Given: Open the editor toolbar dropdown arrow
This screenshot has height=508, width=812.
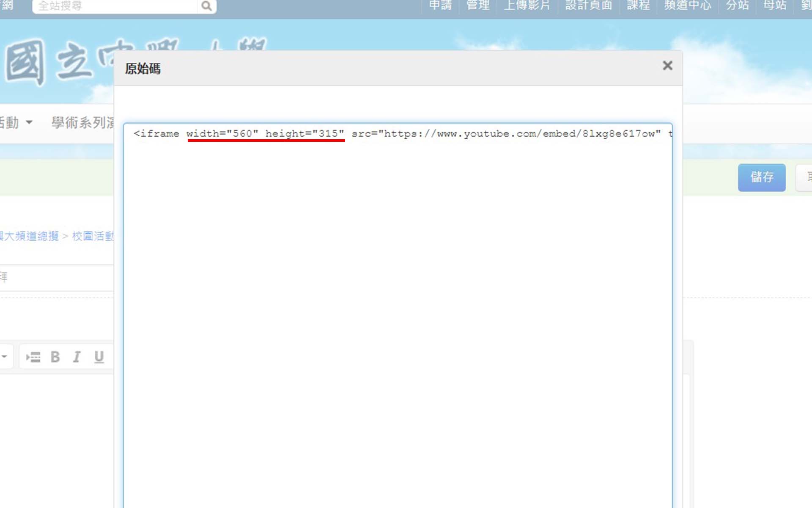Looking at the screenshot, I should pyautogui.click(x=4, y=356).
